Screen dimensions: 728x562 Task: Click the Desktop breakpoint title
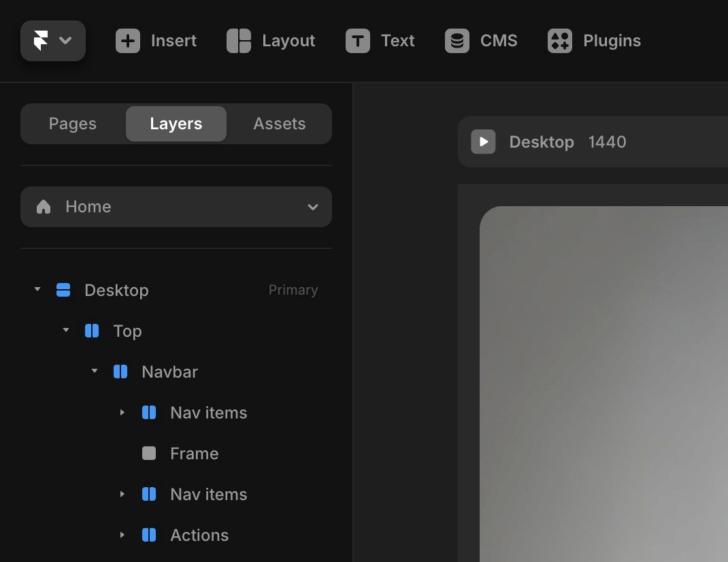(x=542, y=142)
